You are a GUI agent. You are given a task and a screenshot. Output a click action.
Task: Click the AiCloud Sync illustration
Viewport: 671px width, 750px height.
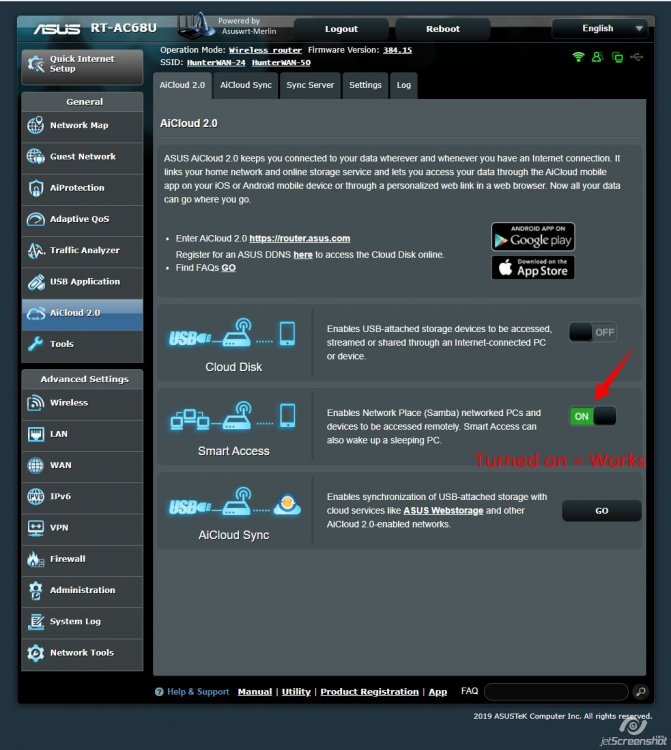[x=234, y=501]
